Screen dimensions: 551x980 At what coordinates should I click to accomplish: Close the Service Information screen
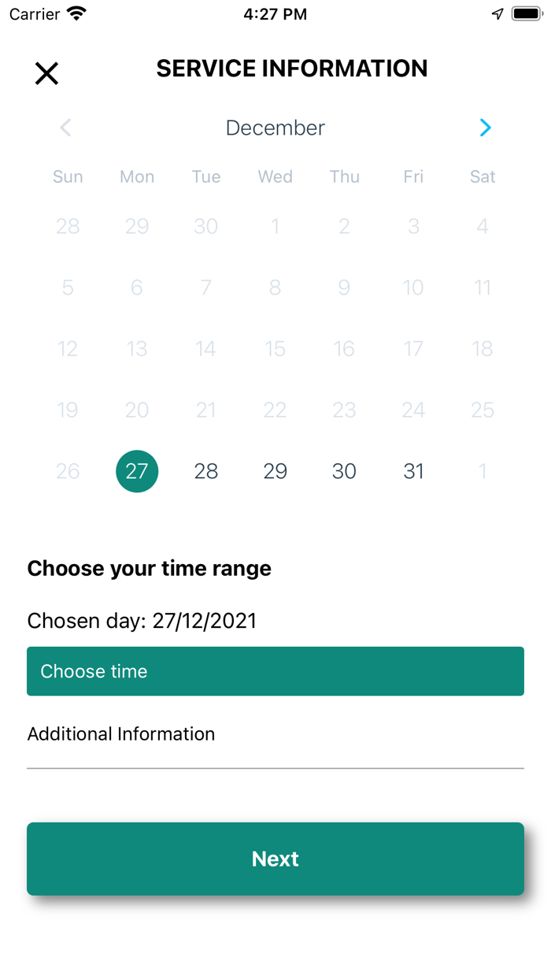47,73
